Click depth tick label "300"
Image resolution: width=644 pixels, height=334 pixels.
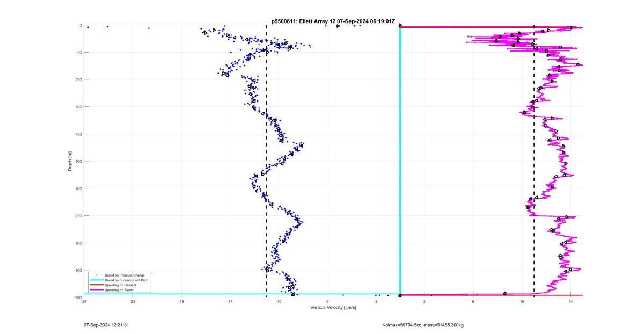[78, 107]
